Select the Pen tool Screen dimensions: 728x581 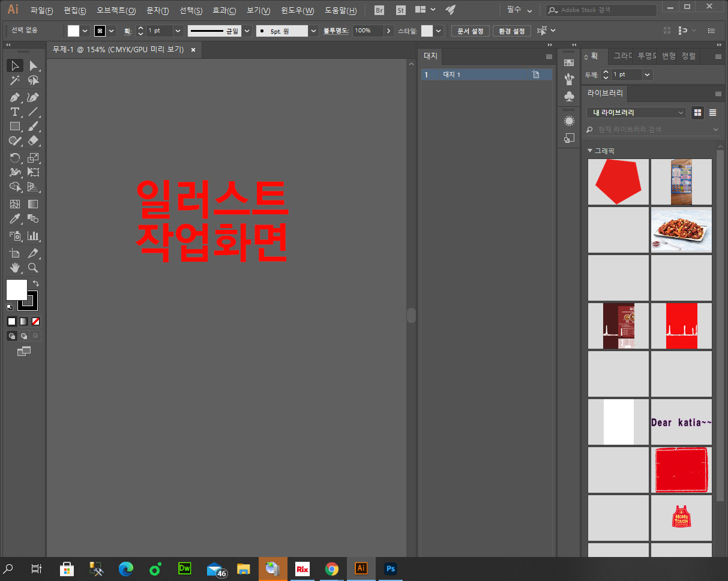pos(15,97)
